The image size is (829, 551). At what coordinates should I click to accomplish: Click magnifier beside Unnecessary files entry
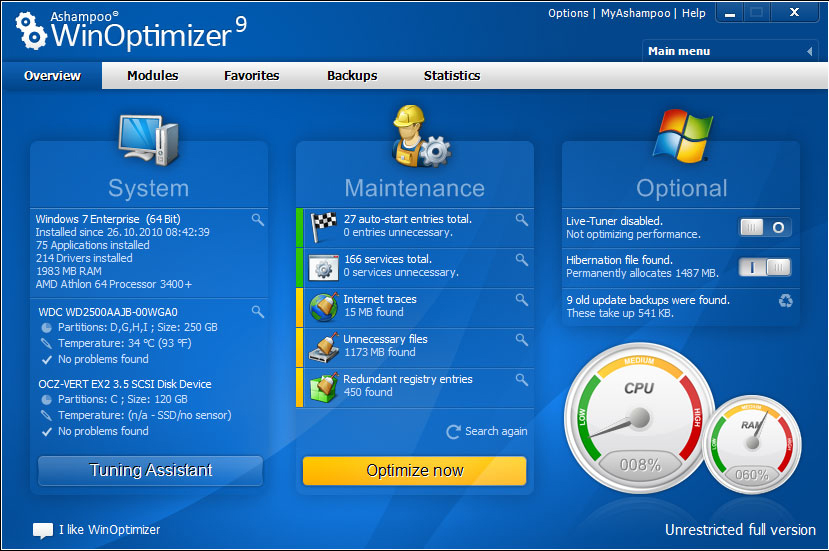pos(521,340)
